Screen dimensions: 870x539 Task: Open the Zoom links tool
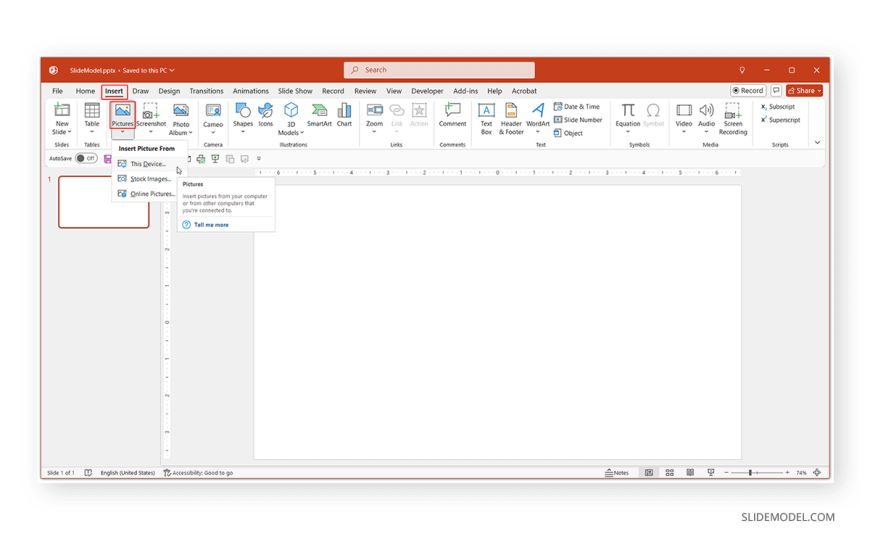click(x=375, y=114)
